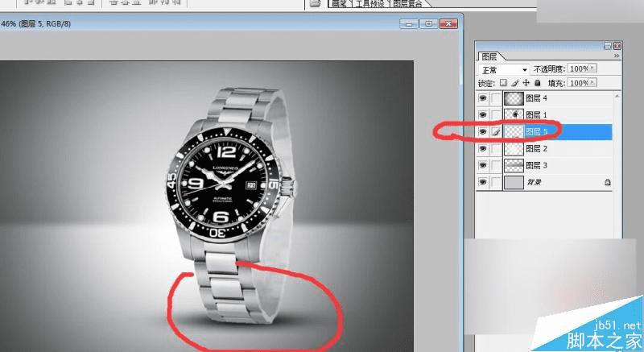
Task: Hide the 背景 layer eye
Action: (482, 182)
